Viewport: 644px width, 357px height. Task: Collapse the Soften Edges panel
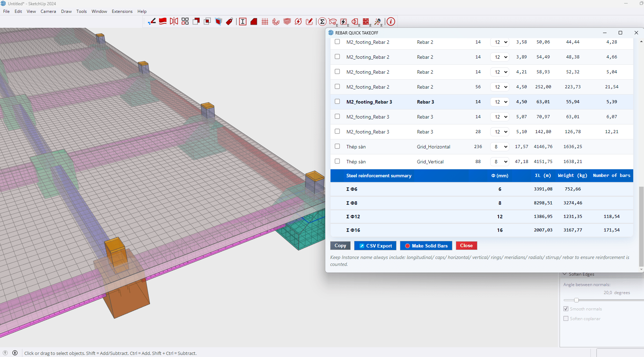(565, 274)
